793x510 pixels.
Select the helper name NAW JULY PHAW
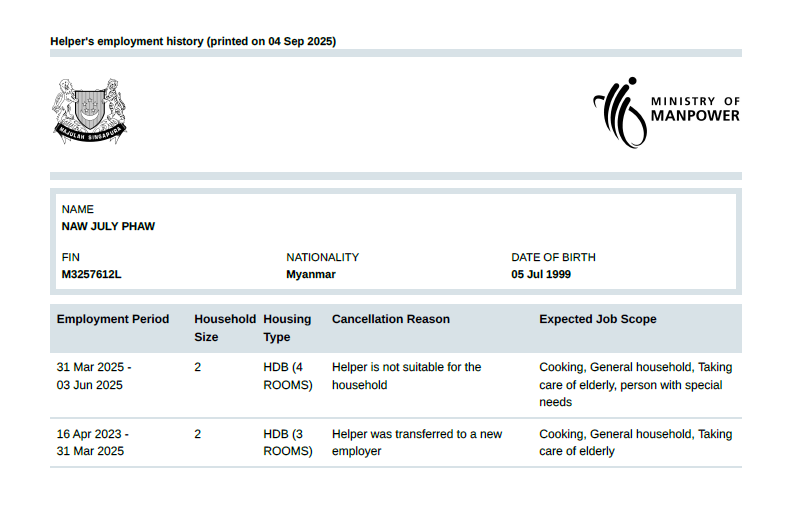[x=108, y=226]
